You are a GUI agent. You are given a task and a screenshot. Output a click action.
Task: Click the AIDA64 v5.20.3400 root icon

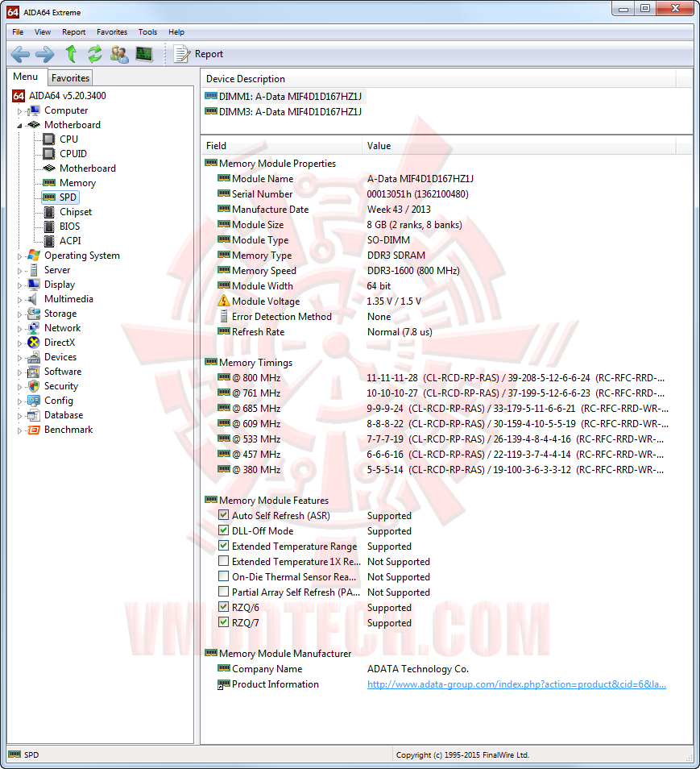[19, 96]
